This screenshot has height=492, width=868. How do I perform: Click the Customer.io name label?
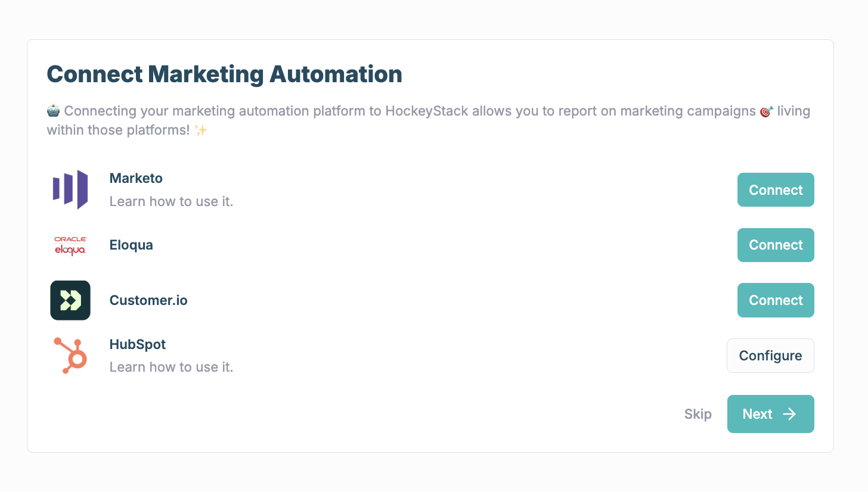(148, 300)
